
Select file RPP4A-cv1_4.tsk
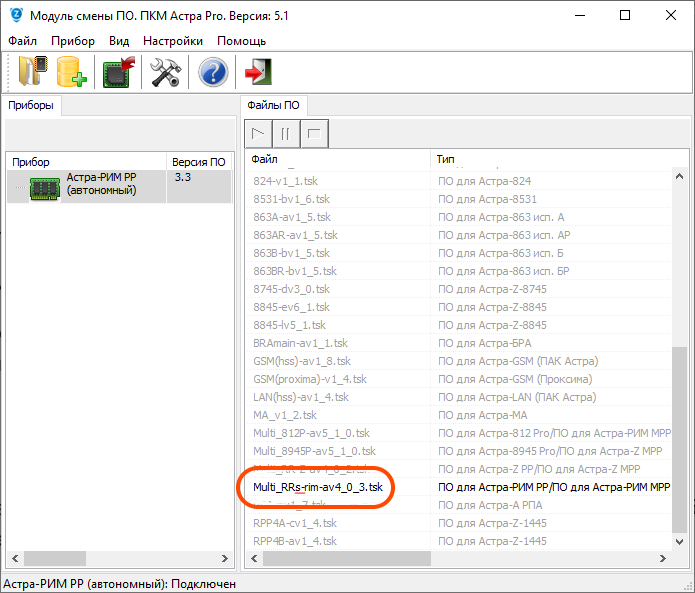point(295,523)
